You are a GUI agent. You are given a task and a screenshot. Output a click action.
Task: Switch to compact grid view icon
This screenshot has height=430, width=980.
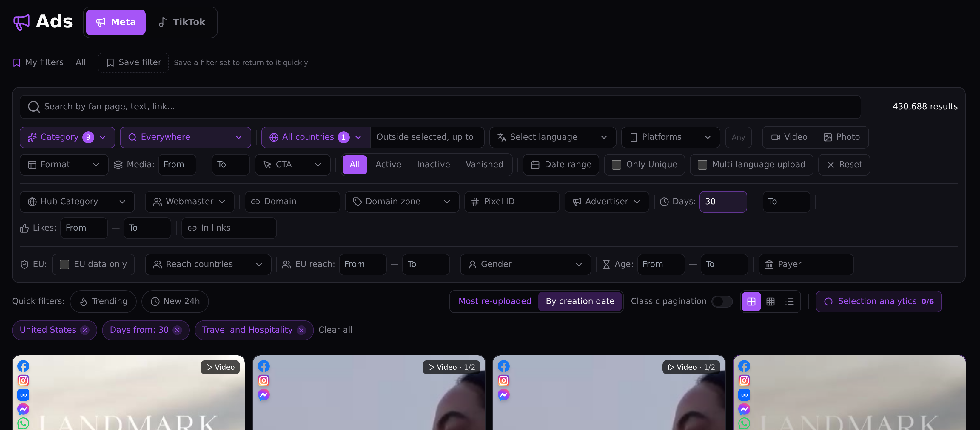pos(771,302)
